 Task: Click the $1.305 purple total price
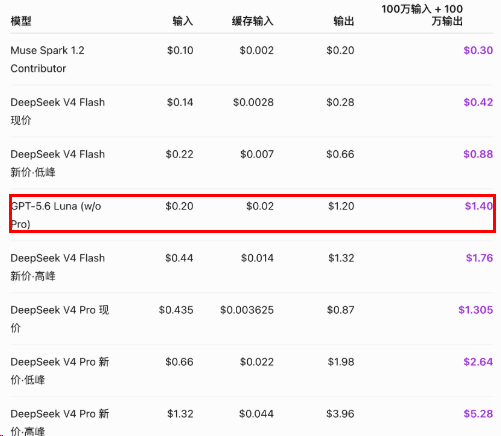[476, 310]
